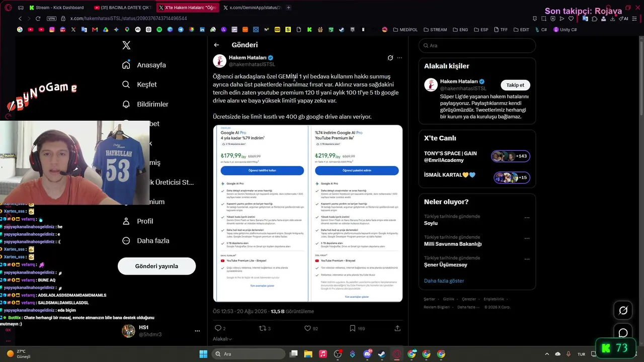This screenshot has width=644, height=362.
Task: Open the floating Grok button
Action: coord(623,311)
